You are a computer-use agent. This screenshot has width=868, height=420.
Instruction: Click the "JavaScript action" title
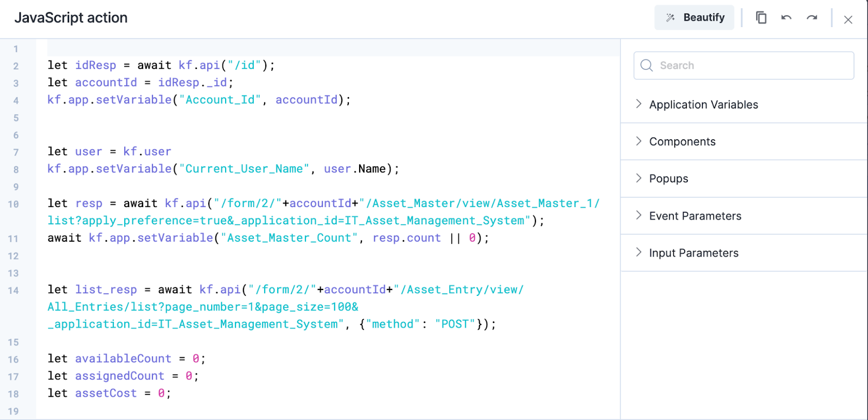coord(71,18)
